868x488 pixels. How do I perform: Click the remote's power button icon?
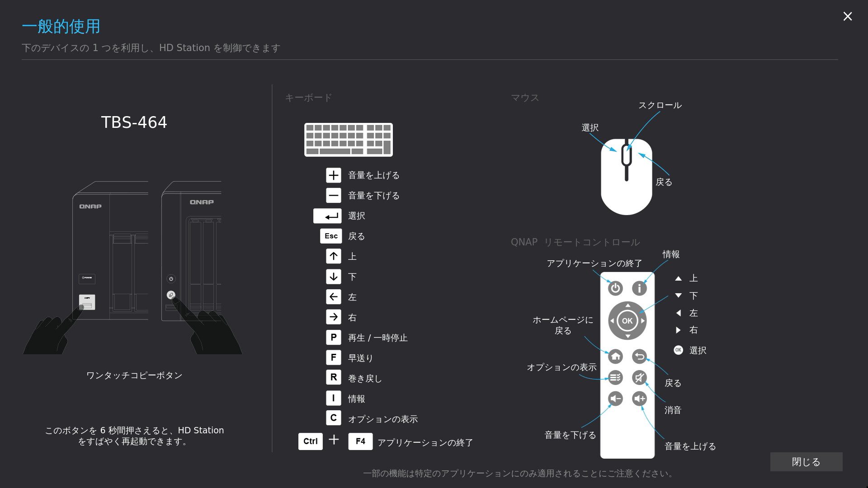tap(615, 288)
